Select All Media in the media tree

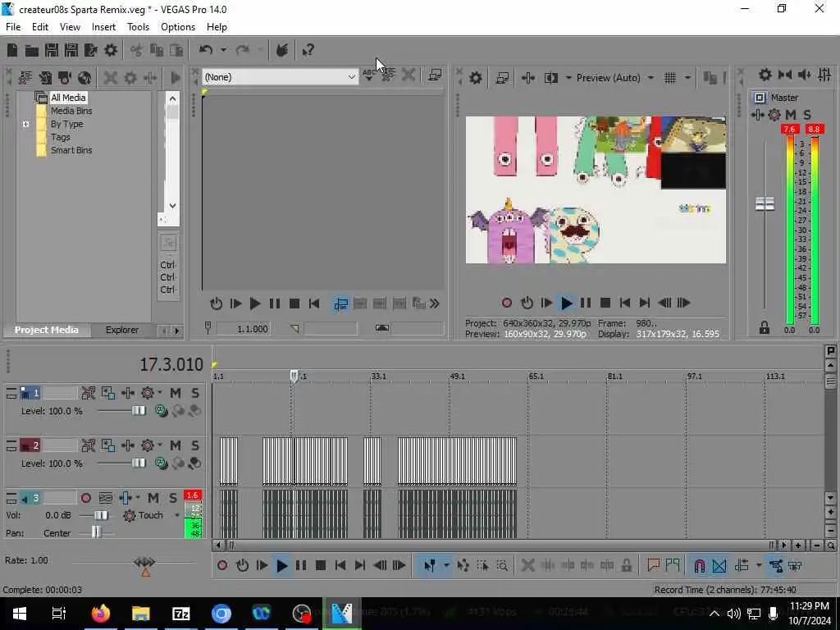pos(68,98)
